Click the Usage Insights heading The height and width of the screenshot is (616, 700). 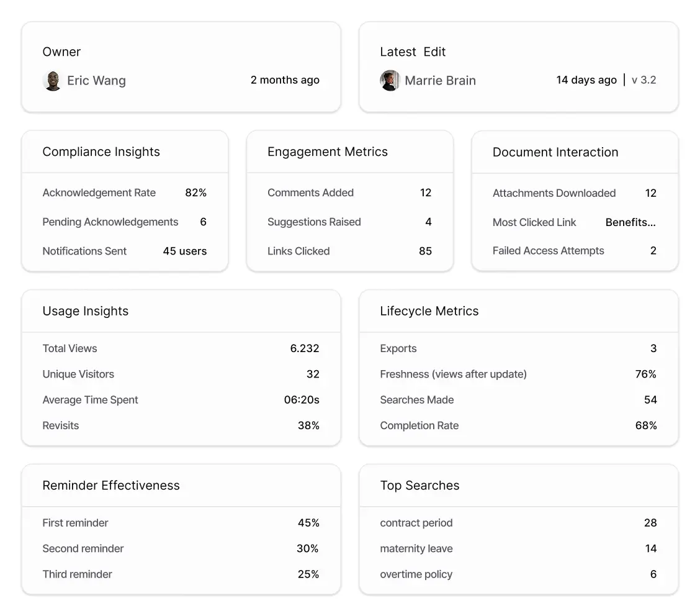point(85,311)
